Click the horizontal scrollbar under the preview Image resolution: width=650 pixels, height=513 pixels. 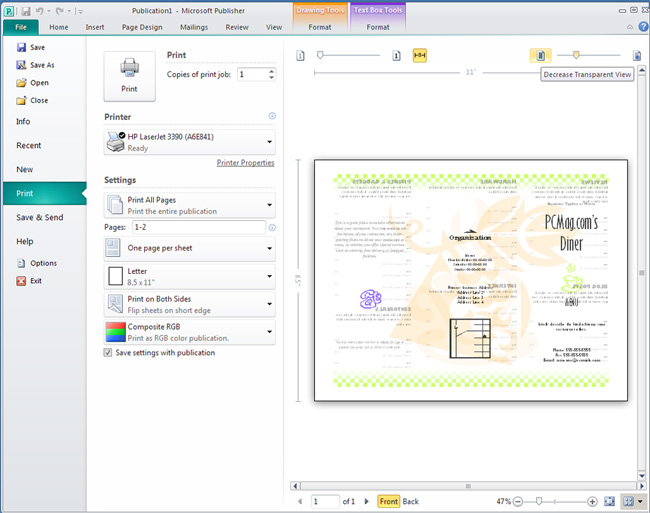(x=468, y=486)
